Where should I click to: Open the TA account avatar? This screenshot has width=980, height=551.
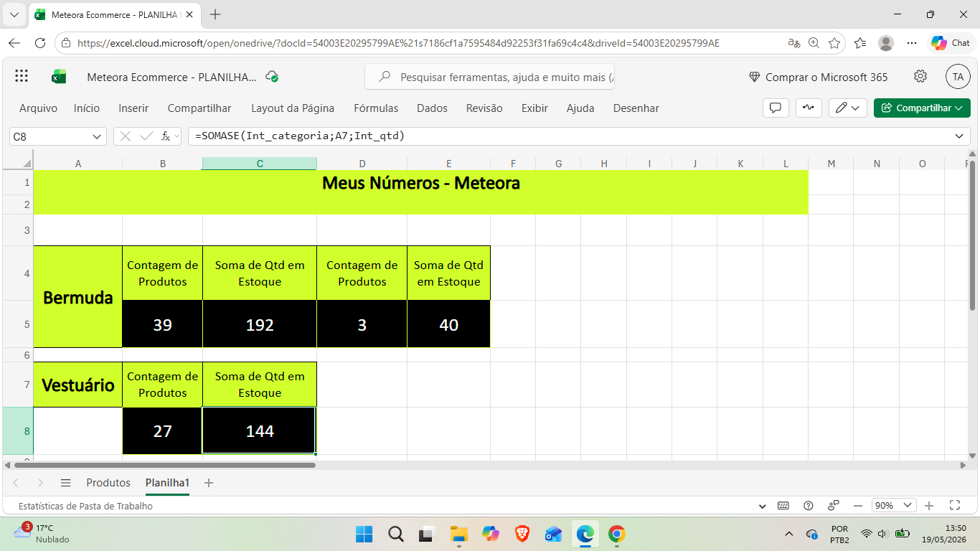click(958, 77)
